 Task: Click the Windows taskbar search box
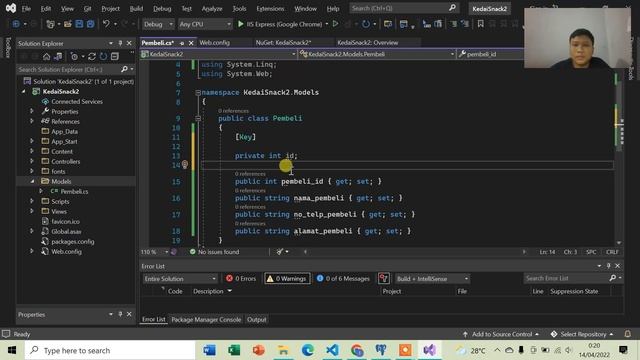(110, 350)
